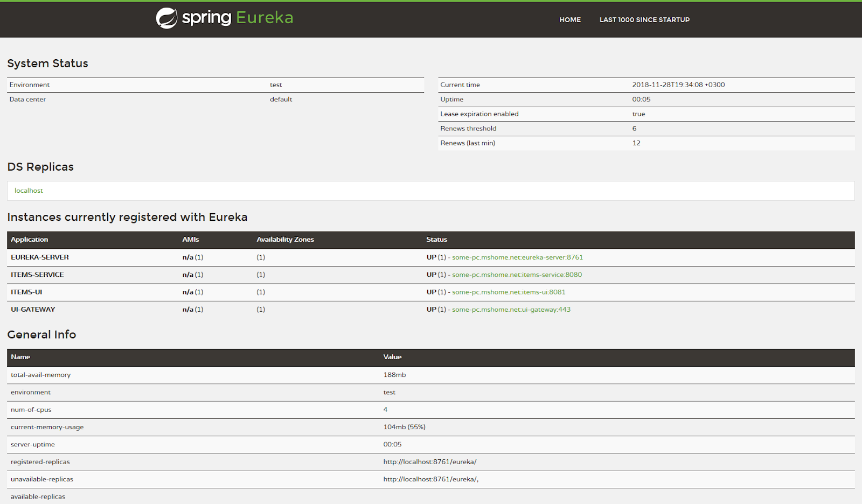Screen dimensions: 862x504
Task: Select the total-avail-memory value 188mb
Action: [394, 375]
